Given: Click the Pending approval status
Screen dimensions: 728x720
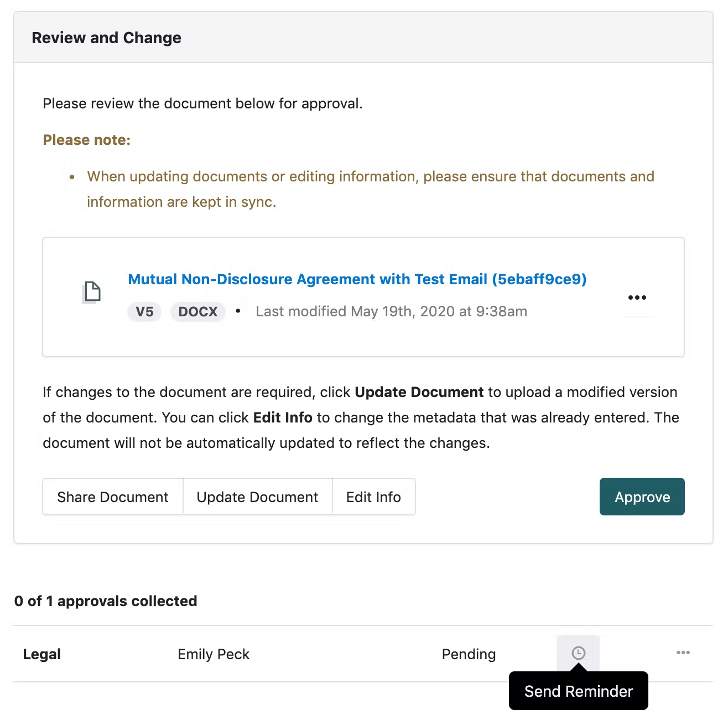Looking at the screenshot, I should (469, 654).
